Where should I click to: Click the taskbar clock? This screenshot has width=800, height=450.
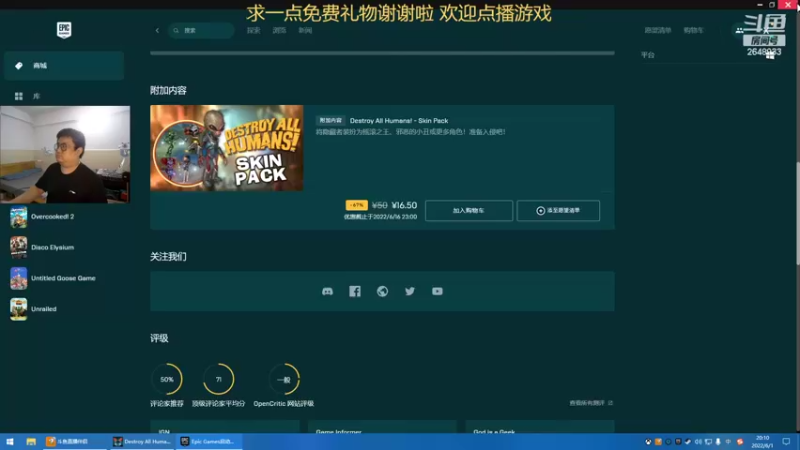coord(762,441)
